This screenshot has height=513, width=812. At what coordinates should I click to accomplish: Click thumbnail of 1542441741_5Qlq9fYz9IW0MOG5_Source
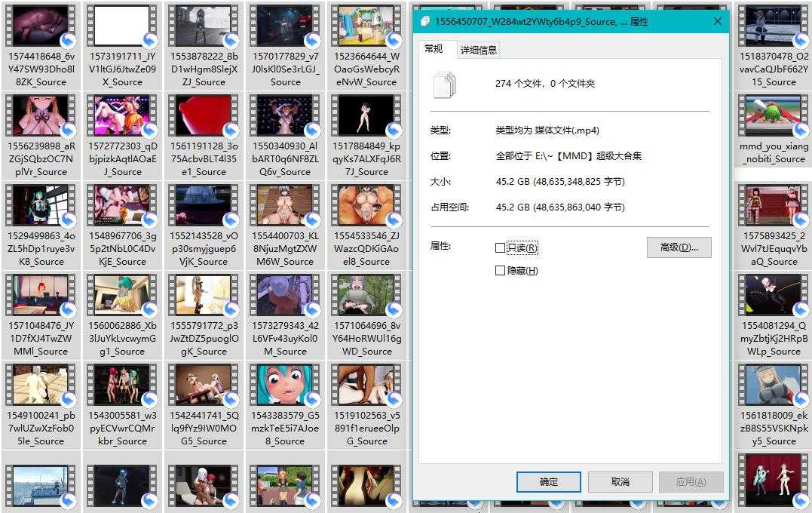[x=204, y=385]
